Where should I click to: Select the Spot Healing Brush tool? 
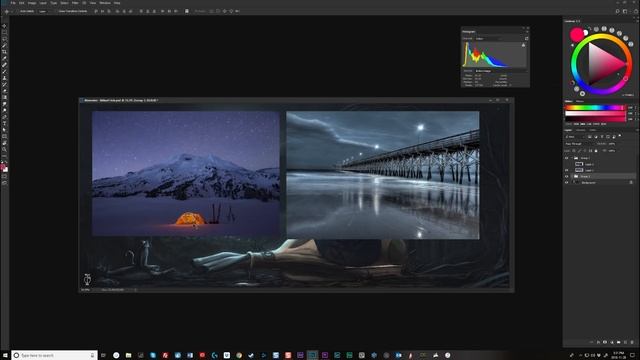[4, 65]
